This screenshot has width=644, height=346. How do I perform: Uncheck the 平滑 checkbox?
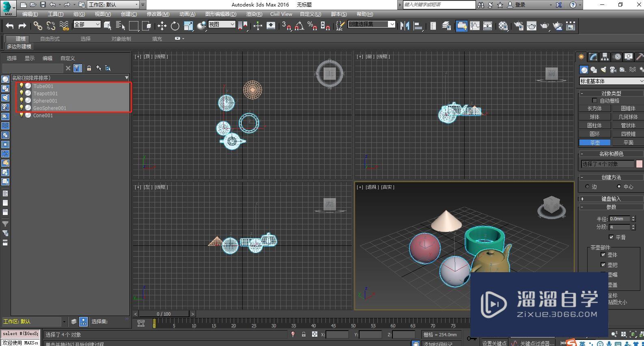tap(611, 237)
